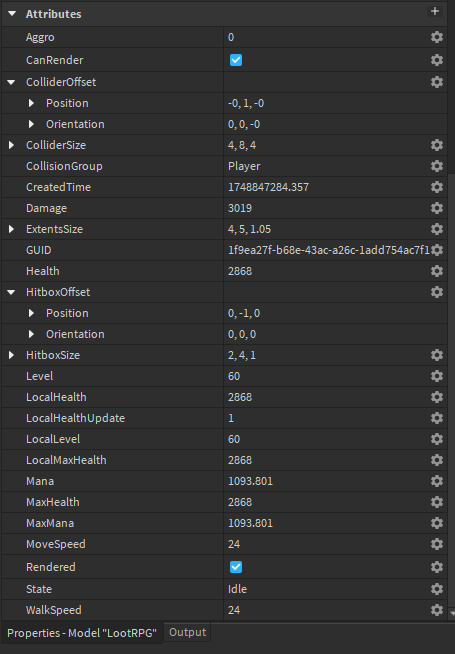Screen dimensions: 455x654
Task: Collapse the Attributes section
Action: point(12,14)
